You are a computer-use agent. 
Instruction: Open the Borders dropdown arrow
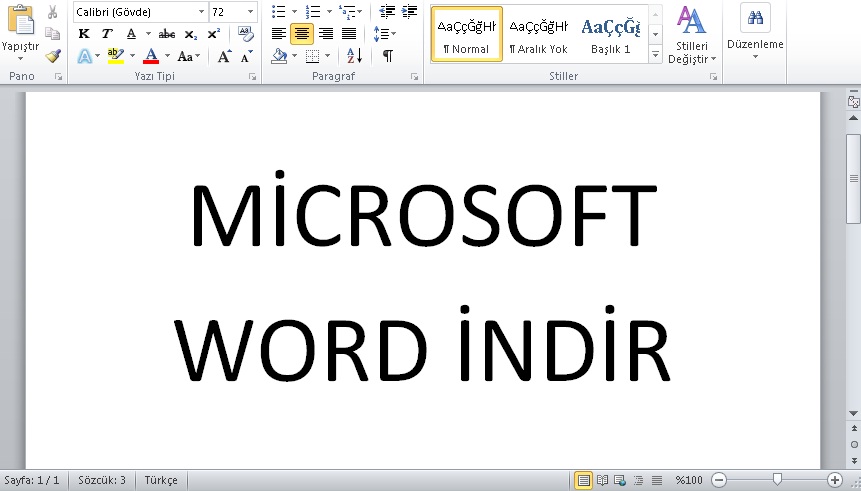pos(328,56)
